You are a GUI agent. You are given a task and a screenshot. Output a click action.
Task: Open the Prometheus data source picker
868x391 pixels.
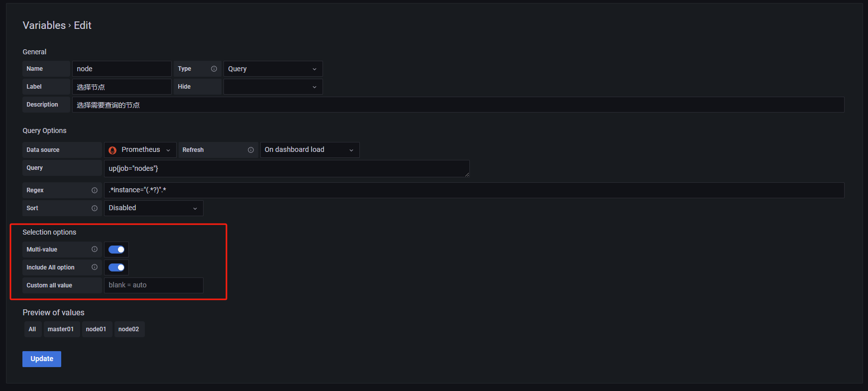[x=140, y=150]
